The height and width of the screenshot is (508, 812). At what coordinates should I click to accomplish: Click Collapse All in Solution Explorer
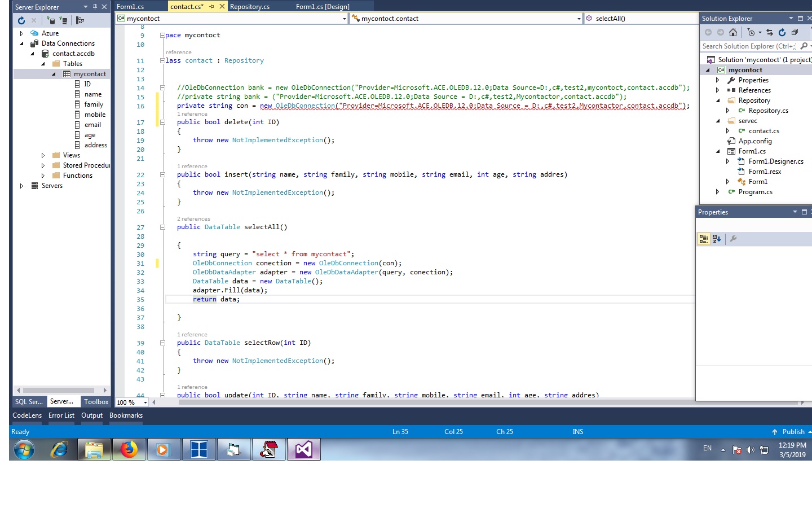[x=795, y=32]
